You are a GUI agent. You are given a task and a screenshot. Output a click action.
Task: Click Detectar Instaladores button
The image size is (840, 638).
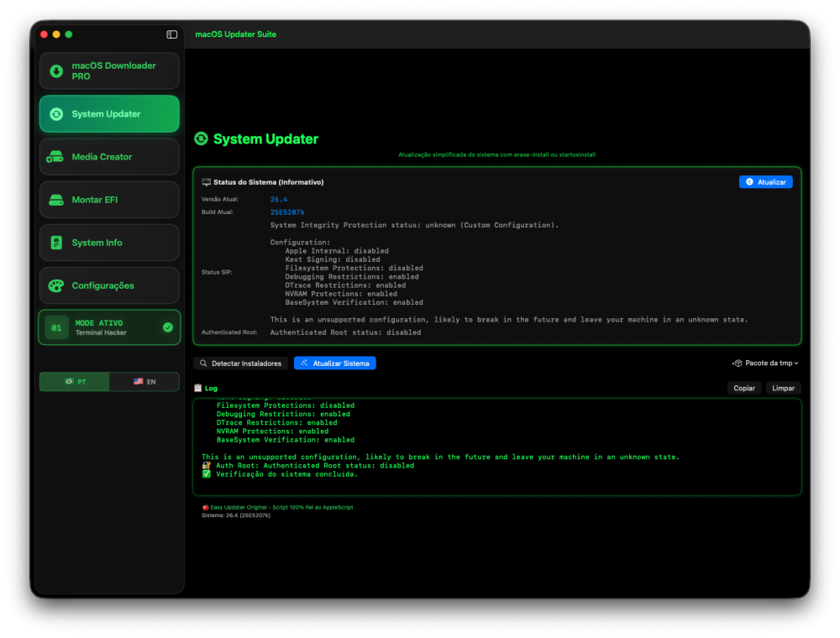point(240,363)
